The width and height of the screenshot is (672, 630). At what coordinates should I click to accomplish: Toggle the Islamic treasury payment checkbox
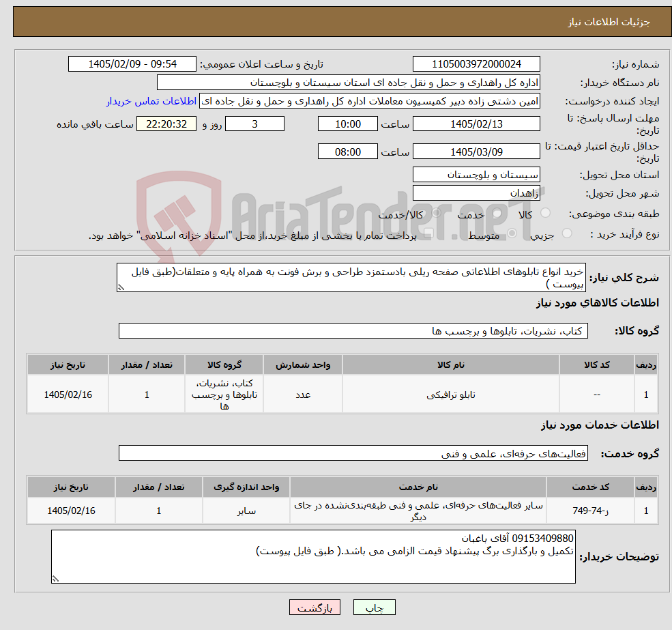[x=428, y=233]
